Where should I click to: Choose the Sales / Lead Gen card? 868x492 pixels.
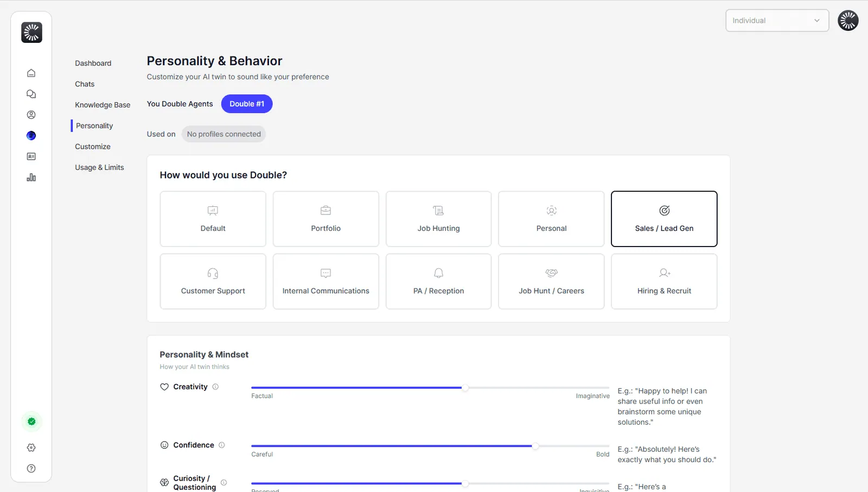pos(664,219)
